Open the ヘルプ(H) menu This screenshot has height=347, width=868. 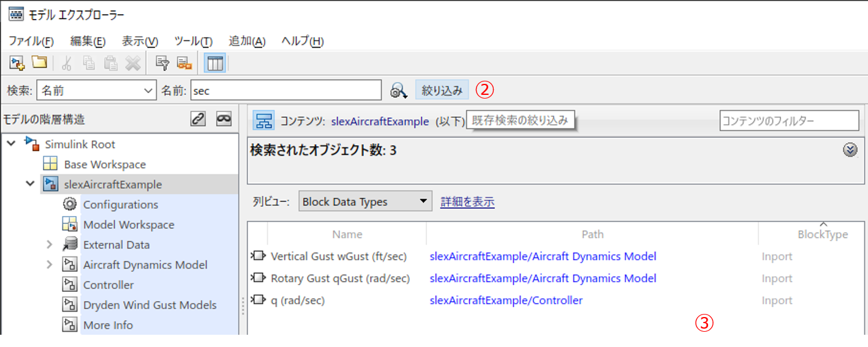pyautogui.click(x=303, y=41)
